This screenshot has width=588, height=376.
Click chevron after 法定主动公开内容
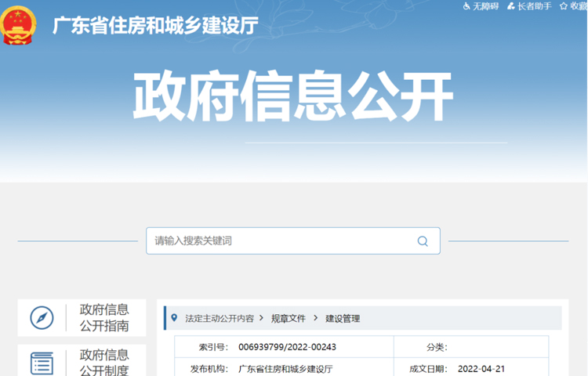tap(262, 318)
